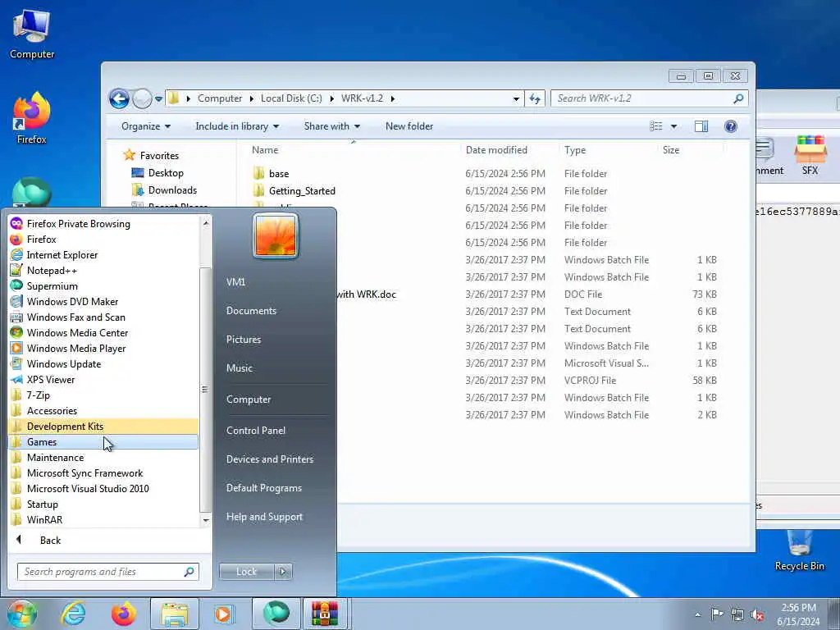Click Default Programs in Start menu
This screenshot has width=840, height=630.
point(263,488)
